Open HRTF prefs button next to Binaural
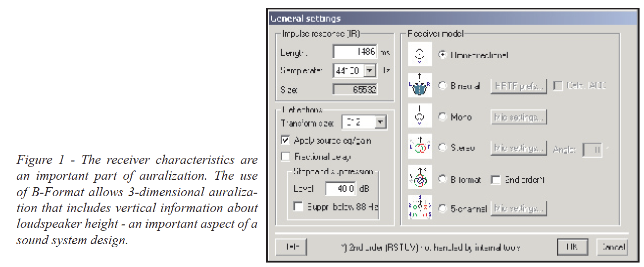The image size is (644, 267). tap(519, 86)
